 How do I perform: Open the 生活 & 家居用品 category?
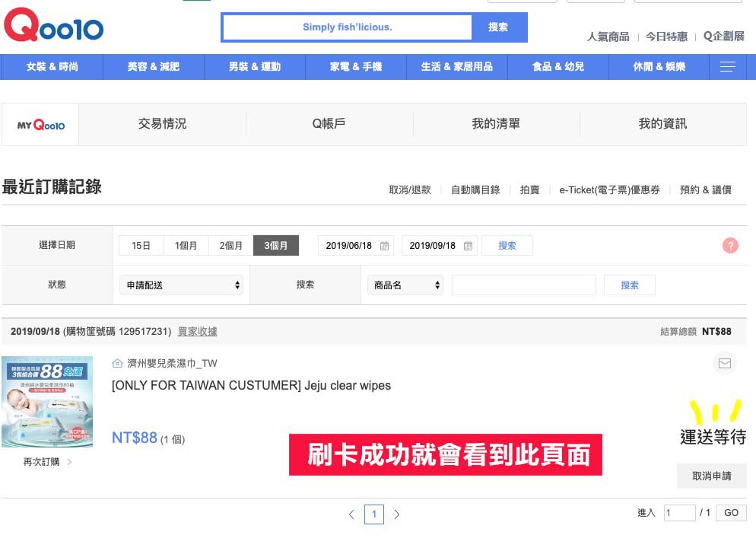tap(457, 66)
